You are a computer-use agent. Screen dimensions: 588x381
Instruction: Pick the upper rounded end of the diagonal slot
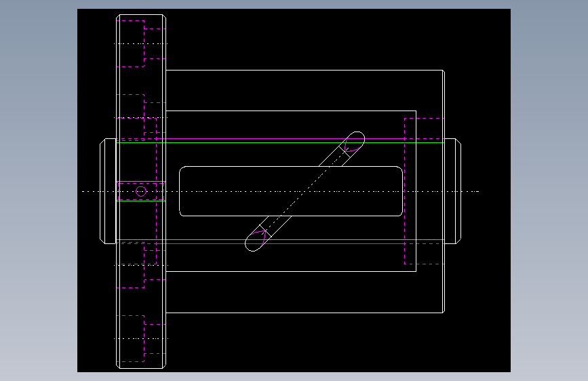(355, 142)
